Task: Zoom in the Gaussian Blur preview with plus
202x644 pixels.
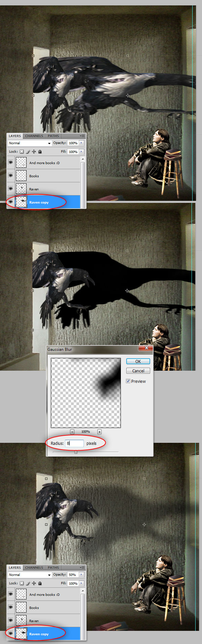Action: [x=99, y=432]
